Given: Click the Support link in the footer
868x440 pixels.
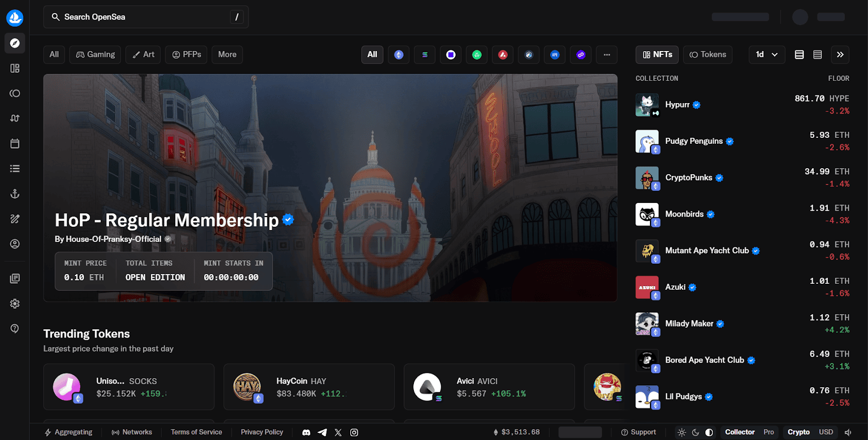Looking at the screenshot, I should (x=639, y=432).
